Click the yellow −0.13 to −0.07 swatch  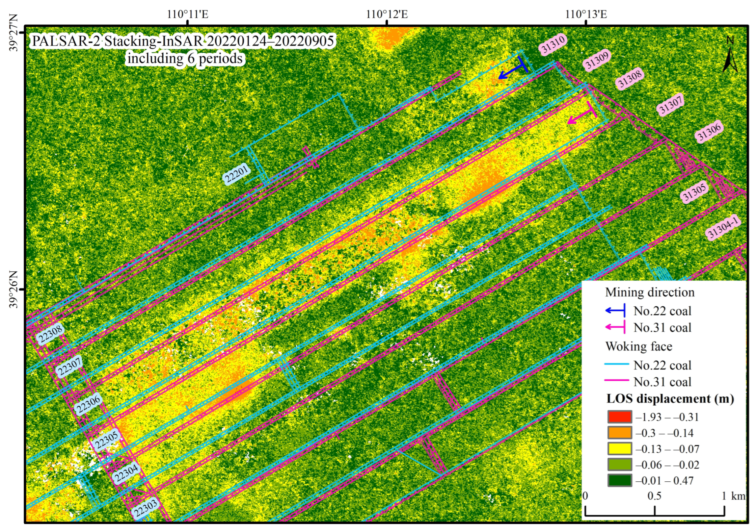pyautogui.click(x=619, y=449)
